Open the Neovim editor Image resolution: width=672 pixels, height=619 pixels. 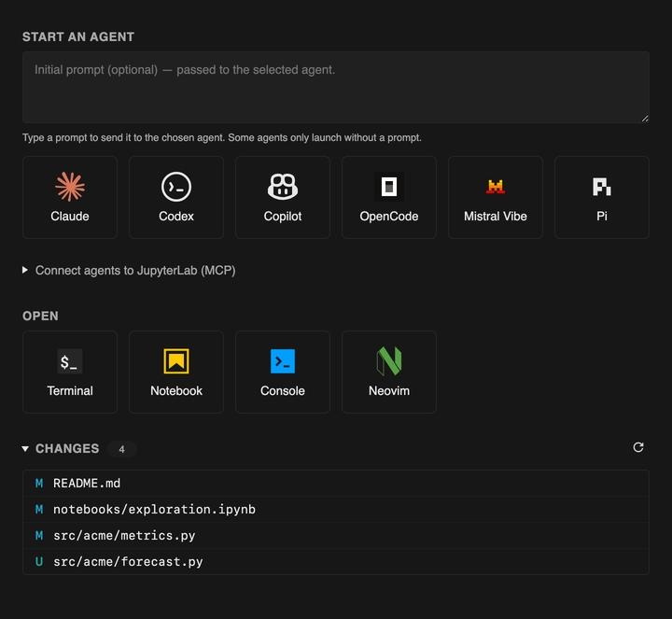coord(388,372)
